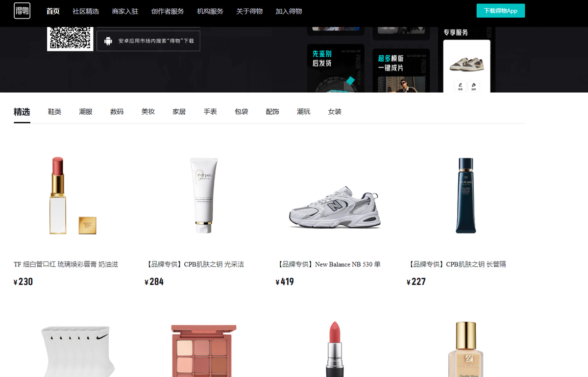Click the ¥227 price
Image resolution: width=588 pixels, height=377 pixels.
pos(416,282)
